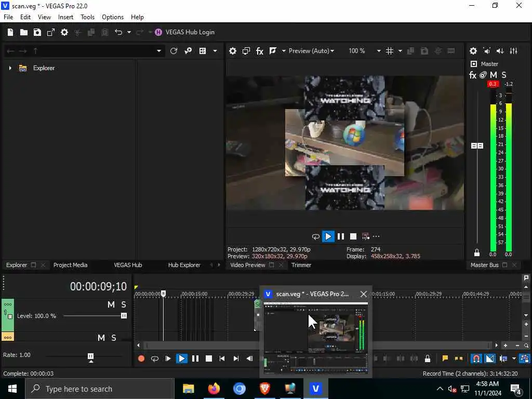
Task: Switch to the Project Media tab
Action: click(x=70, y=265)
